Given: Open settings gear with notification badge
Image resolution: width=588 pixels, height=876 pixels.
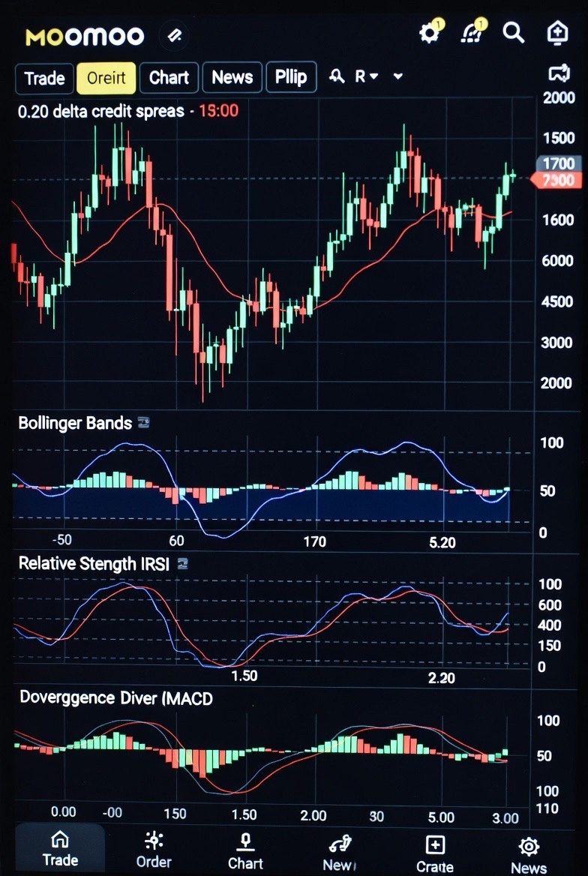Looking at the screenshot, I should [x=430, y=32].
